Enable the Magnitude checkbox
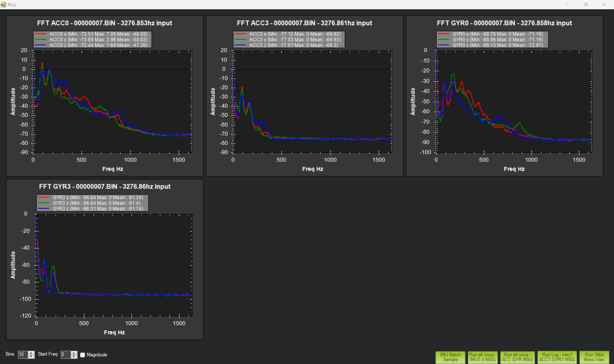This screenshot has width=614, height=364. click(83, 355)
